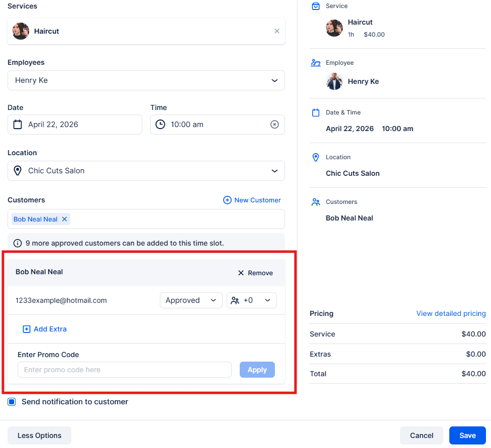The image size is (491, 448).
Task: Click the 1233example@hotmail.com email text
Action: tap(61, 300)
